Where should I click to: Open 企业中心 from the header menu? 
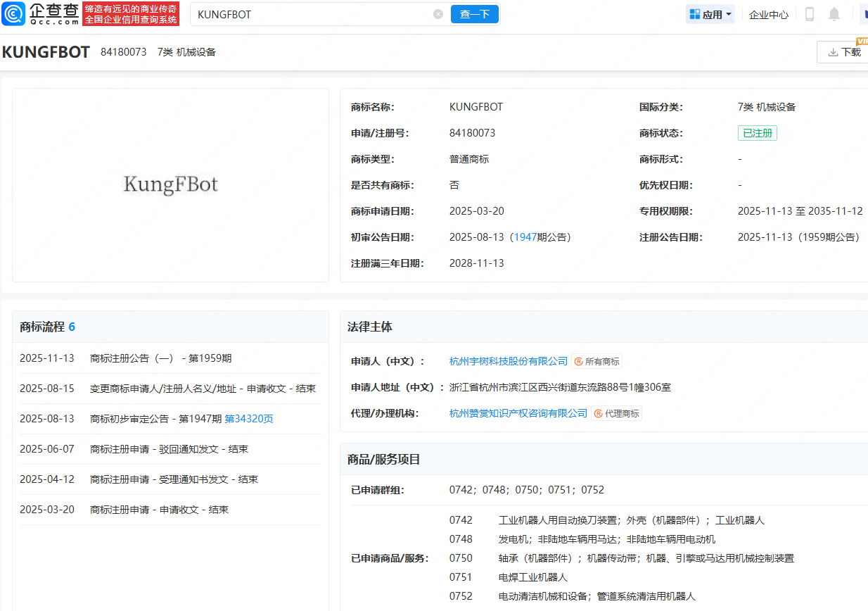pyautogui.click(x=768, y=13)
